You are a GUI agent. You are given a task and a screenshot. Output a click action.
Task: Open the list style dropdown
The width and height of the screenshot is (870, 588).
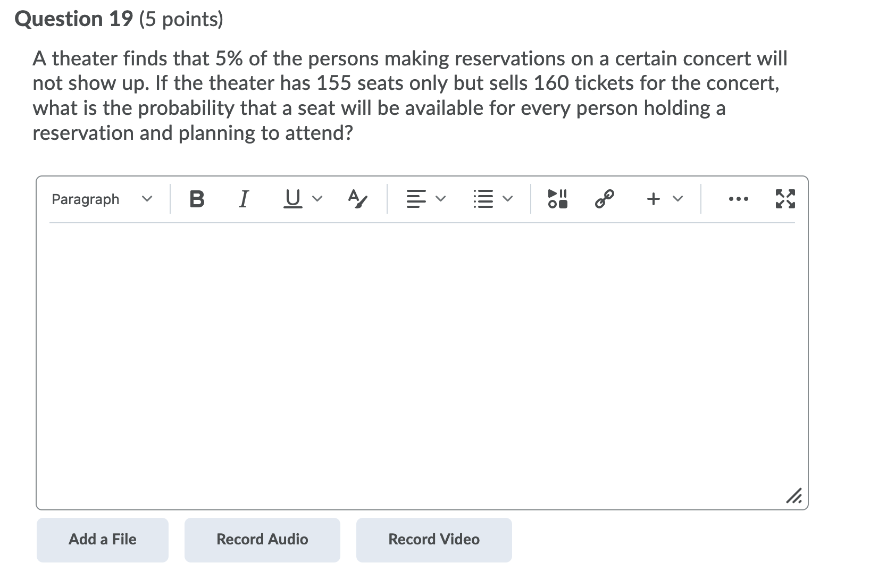pos(506,199)
